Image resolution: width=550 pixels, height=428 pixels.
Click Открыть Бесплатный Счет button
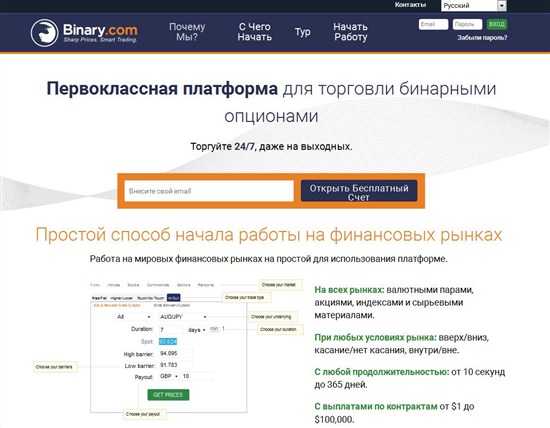pos(359,191)
